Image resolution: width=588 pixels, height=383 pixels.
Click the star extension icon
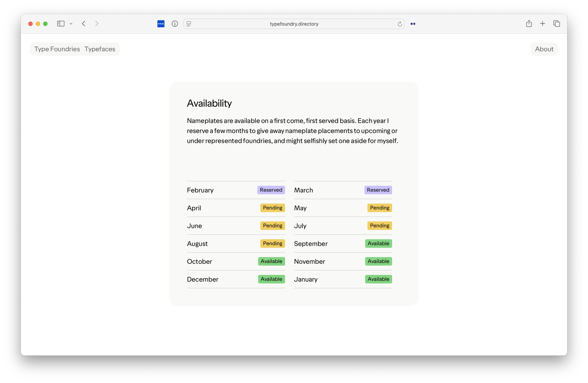(x=413, y=24)
